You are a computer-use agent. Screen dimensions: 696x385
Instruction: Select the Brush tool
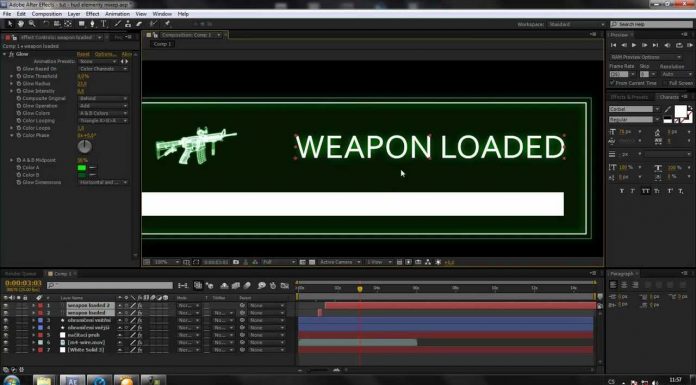[x=118, y=24]
